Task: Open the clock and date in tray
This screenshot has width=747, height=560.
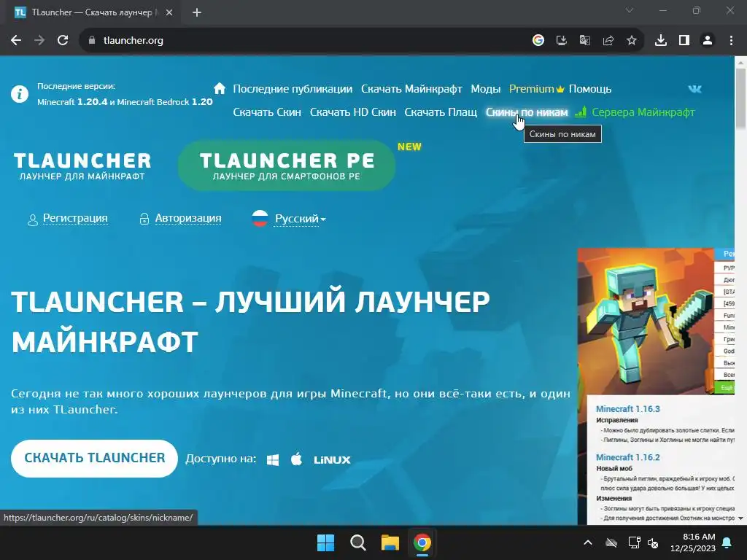Action: pos(693,542)
